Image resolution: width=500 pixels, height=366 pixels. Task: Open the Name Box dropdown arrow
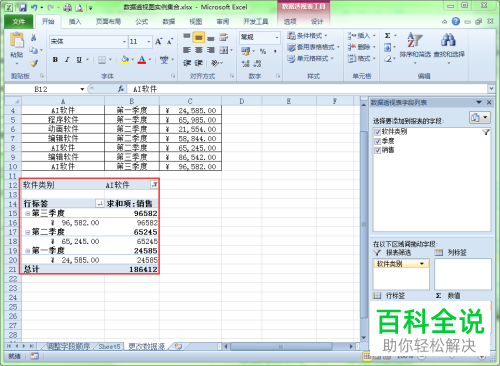(x=82, y=89)
